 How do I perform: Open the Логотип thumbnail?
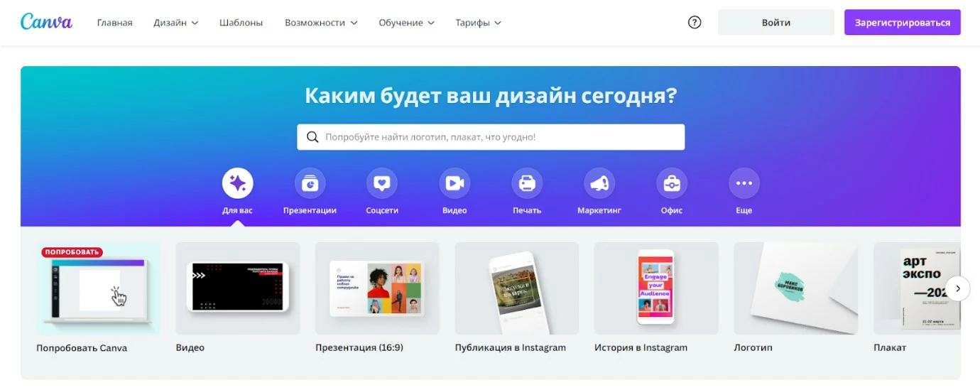796,288
